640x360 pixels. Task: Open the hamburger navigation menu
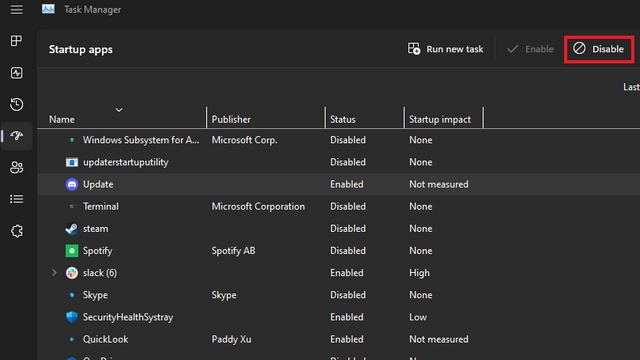(16, 9)
